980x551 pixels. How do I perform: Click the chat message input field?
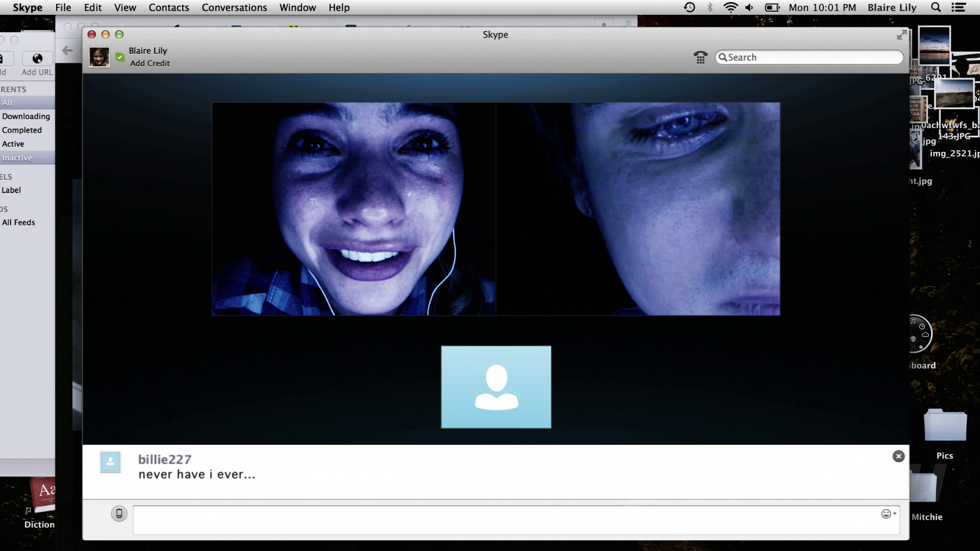click(516, 520)
